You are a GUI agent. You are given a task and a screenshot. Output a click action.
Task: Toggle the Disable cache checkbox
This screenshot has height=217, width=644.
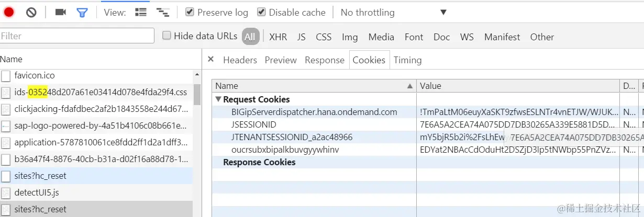(261, 12)
